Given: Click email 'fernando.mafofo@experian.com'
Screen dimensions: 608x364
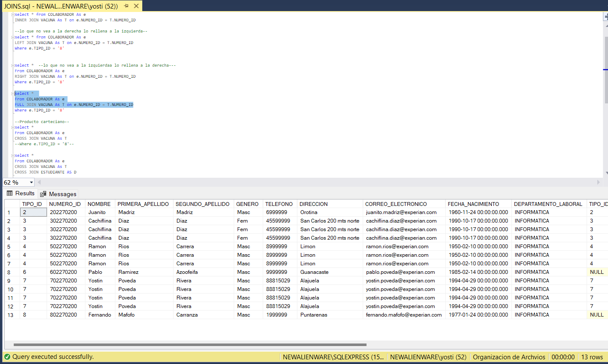Looking at the screenshot, I should [x=404, y=315].
